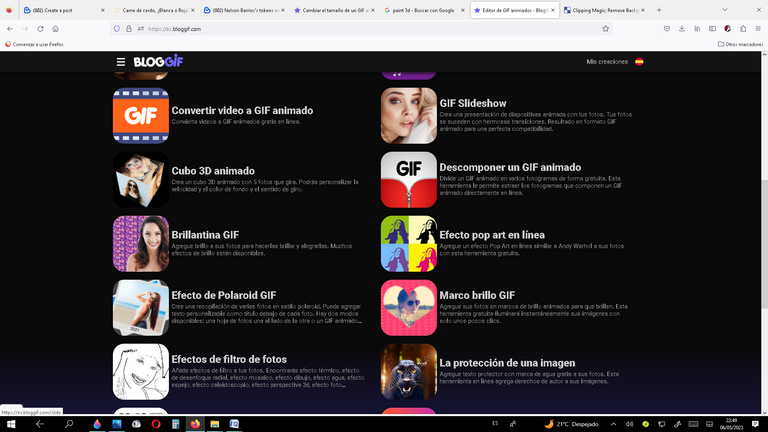Screen dimensions: 768x432
Task: Click the pink heart frame icon
Action: (408, 308)
